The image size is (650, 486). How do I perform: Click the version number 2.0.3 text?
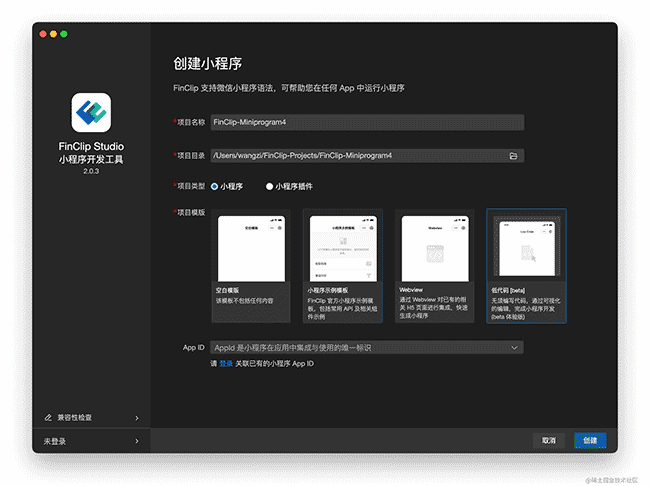click(91, 171)
